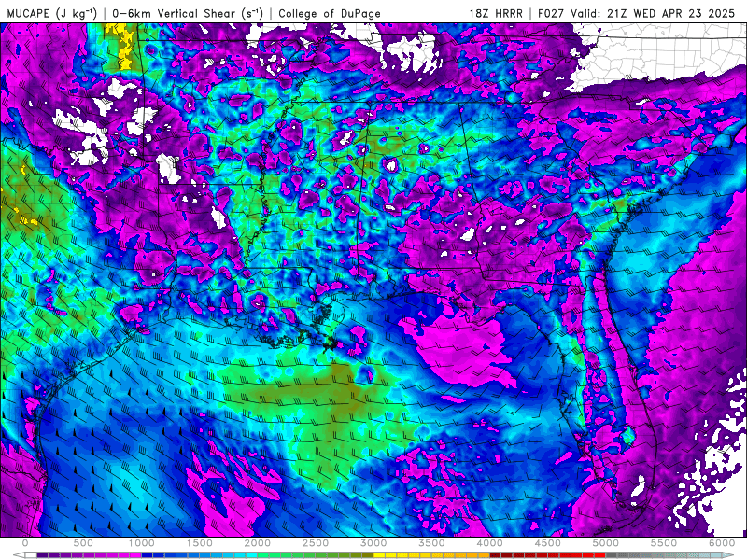Click the 0 value on the color scale
Viewport: 747px width, 560px height.
25,543
